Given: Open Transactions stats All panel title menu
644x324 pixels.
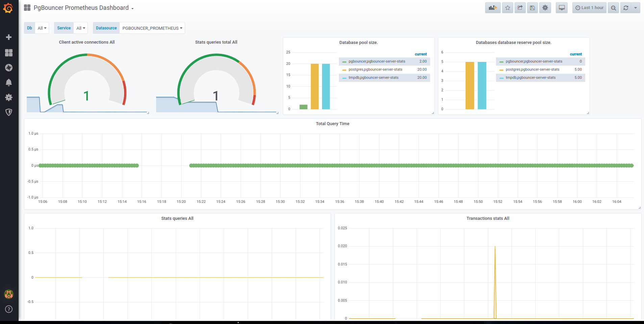Looking at the screenshot, I should pos(488,218).
